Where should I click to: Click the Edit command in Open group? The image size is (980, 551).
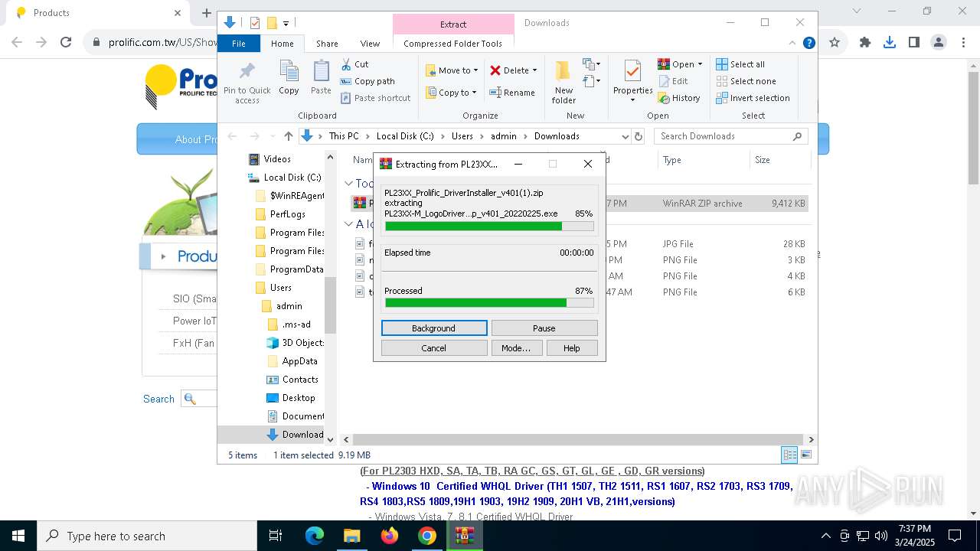point(673,81)
